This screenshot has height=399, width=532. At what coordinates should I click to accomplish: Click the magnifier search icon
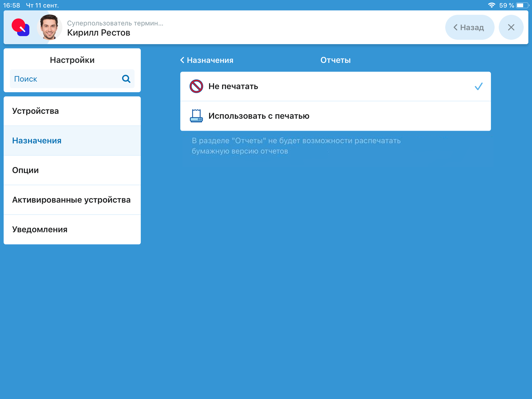[x=126, y=79]
